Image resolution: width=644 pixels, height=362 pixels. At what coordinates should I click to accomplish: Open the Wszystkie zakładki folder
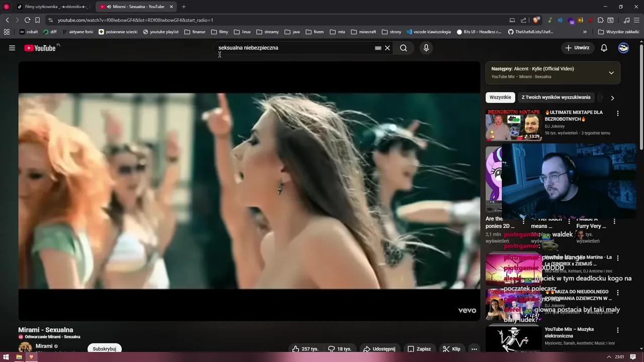click(x=619, y=32)
